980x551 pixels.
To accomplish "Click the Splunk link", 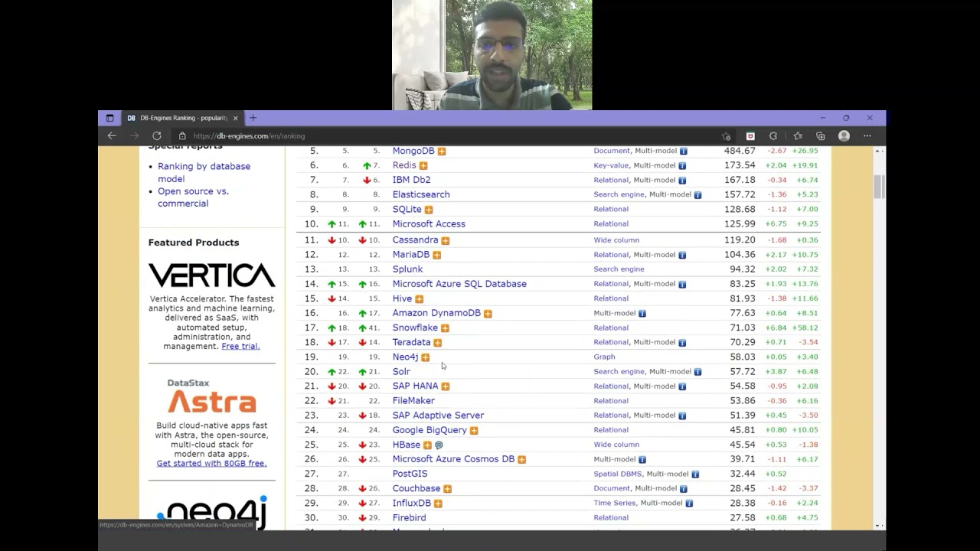I will [x=407, y=269].
